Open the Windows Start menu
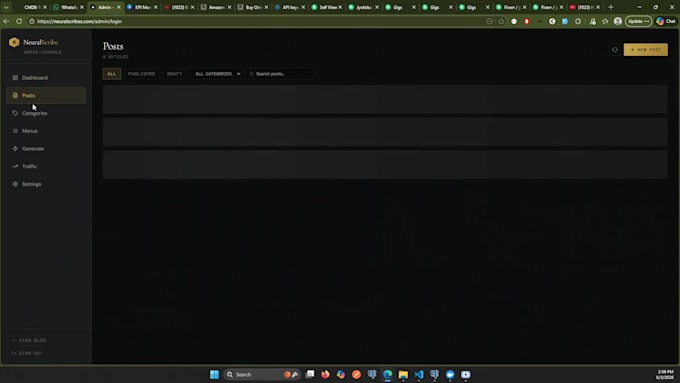 (x=214, y=374)
